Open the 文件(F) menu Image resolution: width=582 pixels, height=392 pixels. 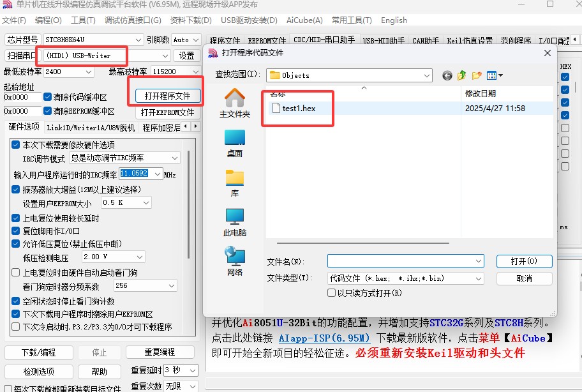point(14,20)
